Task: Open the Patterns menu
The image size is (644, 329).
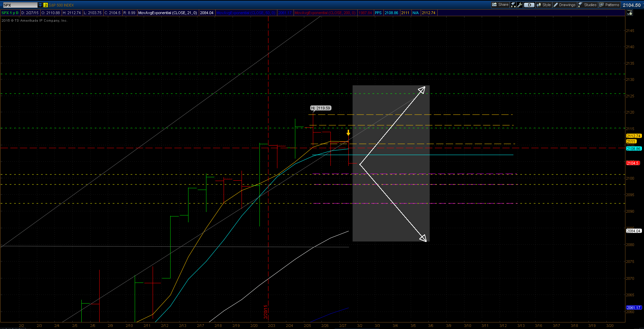Action: [x=609, y=5]
